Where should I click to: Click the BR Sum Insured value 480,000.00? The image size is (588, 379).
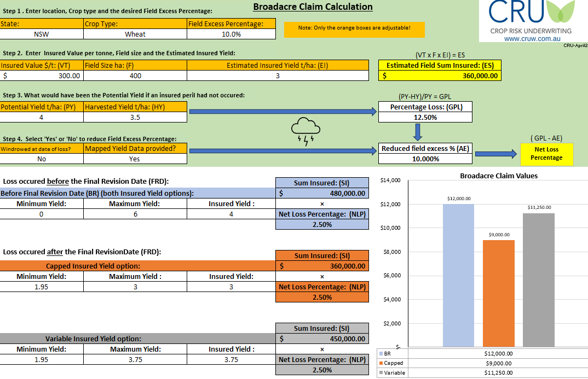tap(322, 193)
